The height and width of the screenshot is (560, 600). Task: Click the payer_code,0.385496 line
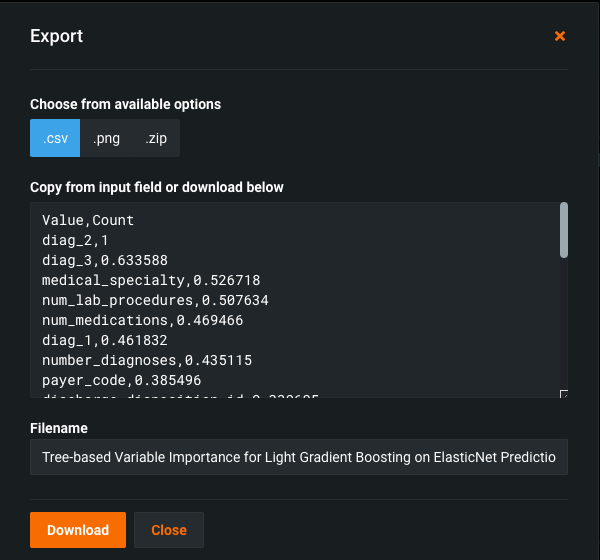(121, 380)
